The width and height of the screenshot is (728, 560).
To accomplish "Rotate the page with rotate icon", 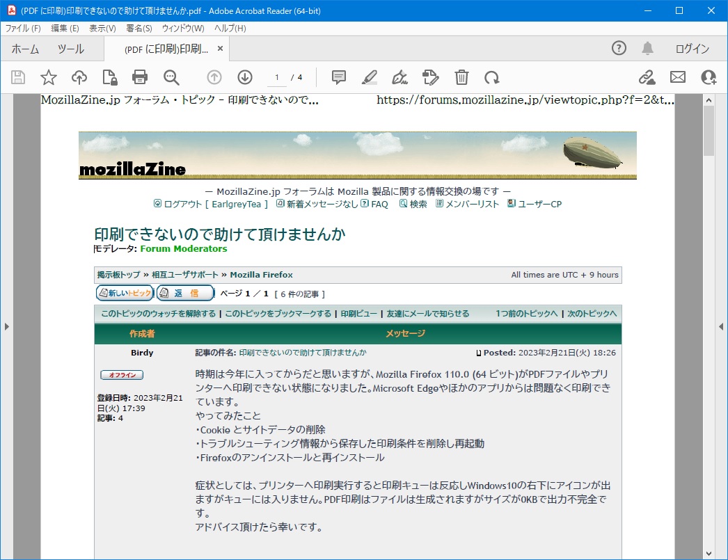I will click(x=491, y=77).
